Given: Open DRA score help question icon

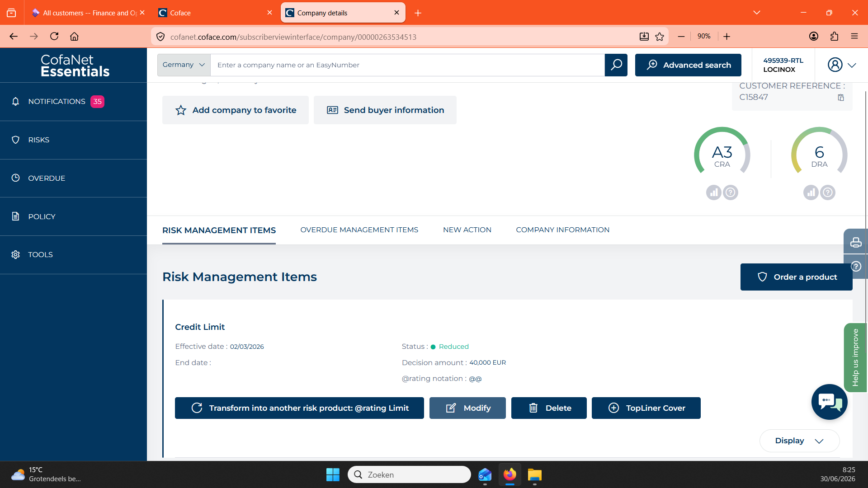Looking at the screenshot, I should pos(828,192).
